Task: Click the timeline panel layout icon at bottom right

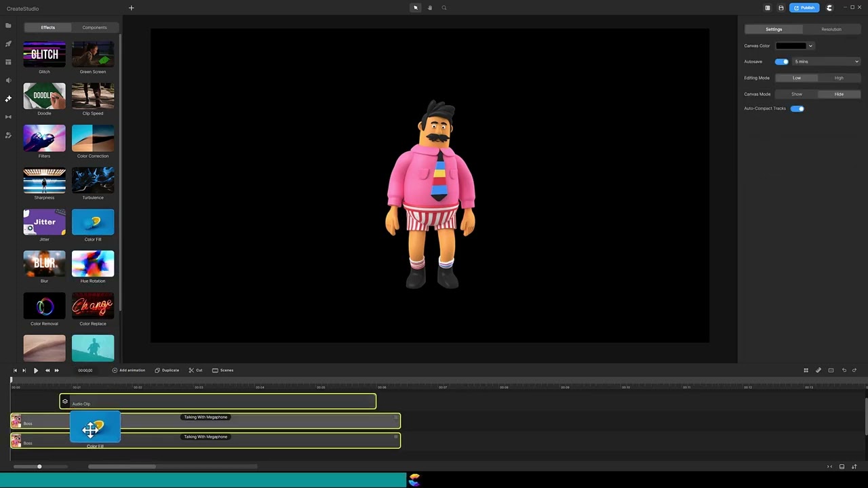Action: 842,466
